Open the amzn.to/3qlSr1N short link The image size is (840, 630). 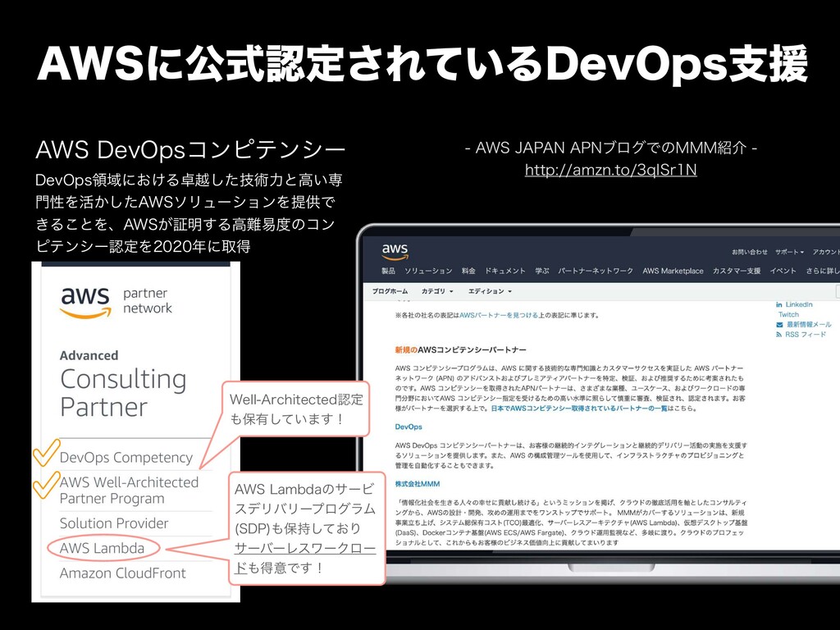(x=610, y=170)
